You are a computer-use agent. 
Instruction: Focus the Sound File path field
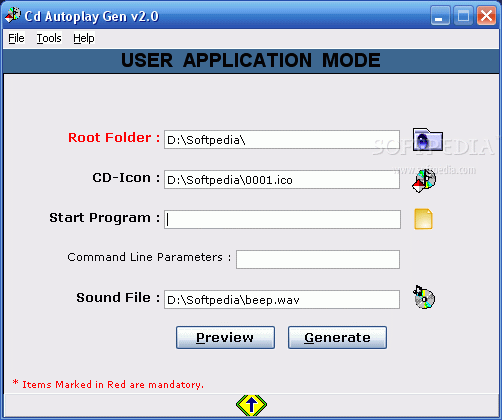coord(282,299)
